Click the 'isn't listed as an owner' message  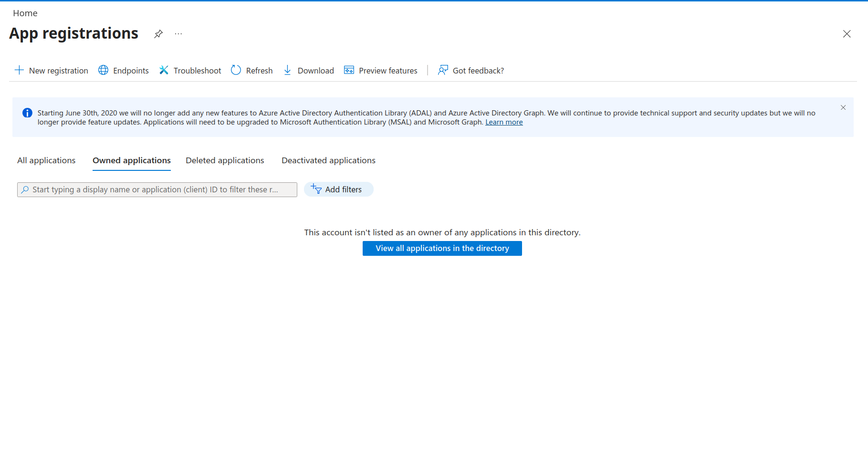pyautogui.click(x=442, y=232)
